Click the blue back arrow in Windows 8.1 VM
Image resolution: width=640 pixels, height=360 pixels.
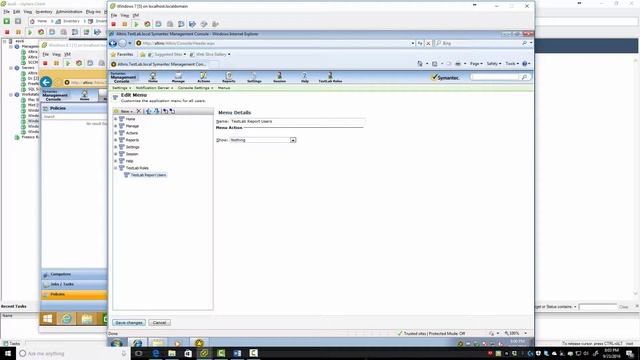pyautogui.click(x=46, y=82)
